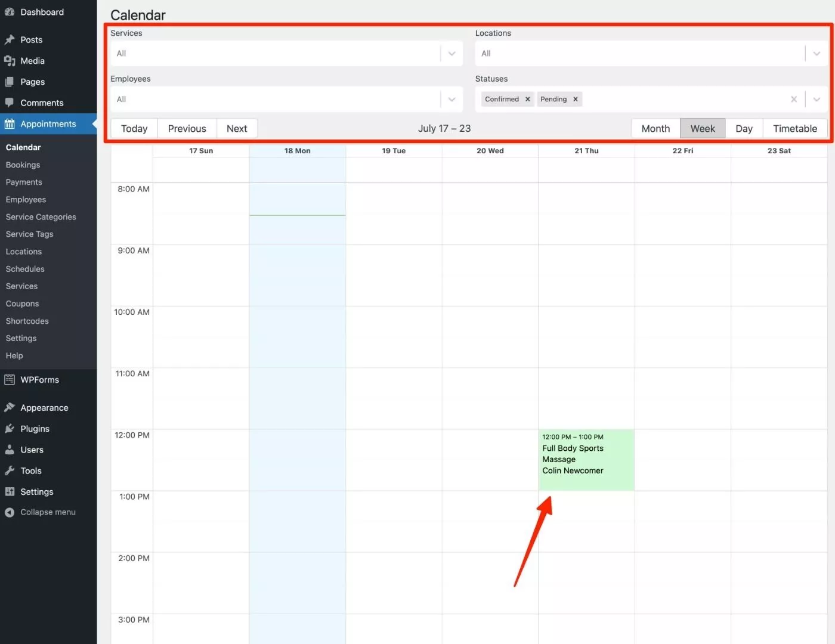Open the Employees submenu link
835x644 pixels.
pyautogui.click(x=26, y=199)
